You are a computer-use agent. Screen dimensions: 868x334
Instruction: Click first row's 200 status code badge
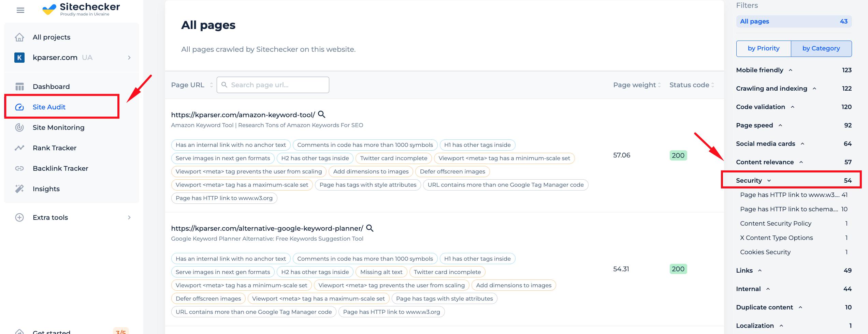(x=678, y=155)
